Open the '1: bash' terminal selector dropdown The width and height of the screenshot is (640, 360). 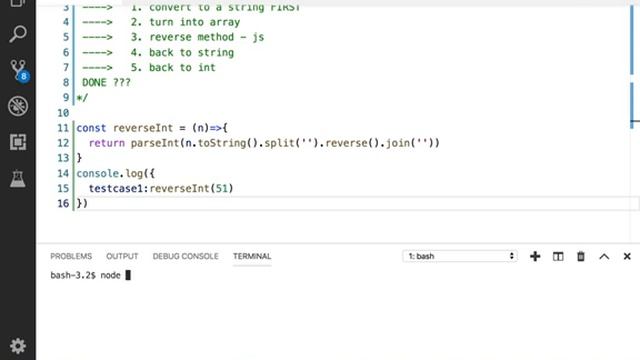[460, 256]
